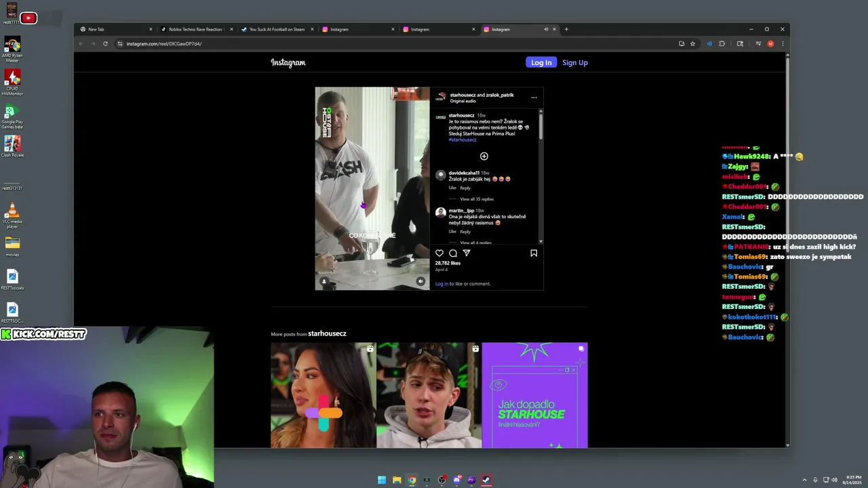
Task: Open CPUID HWMonitor desktop icon
Action: [x=12, y=82]
